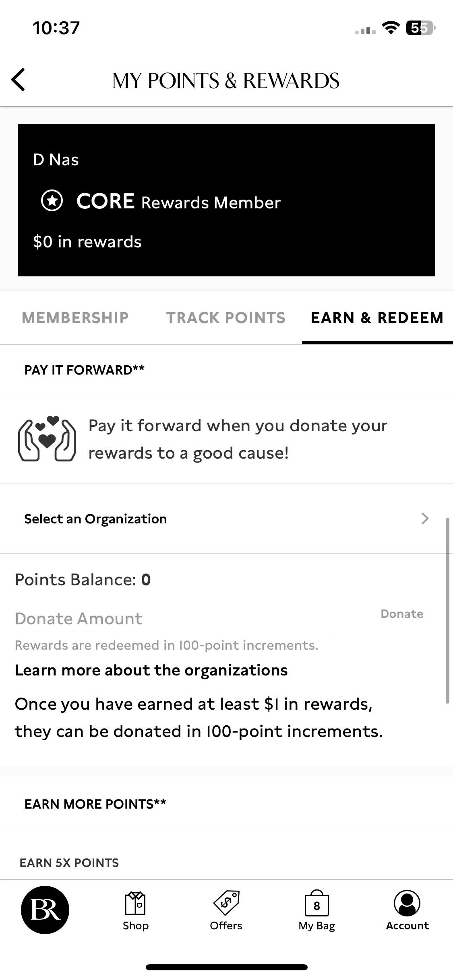Expand the Earn More Points section
Screen dimensions: 453x980
point(226,804)
